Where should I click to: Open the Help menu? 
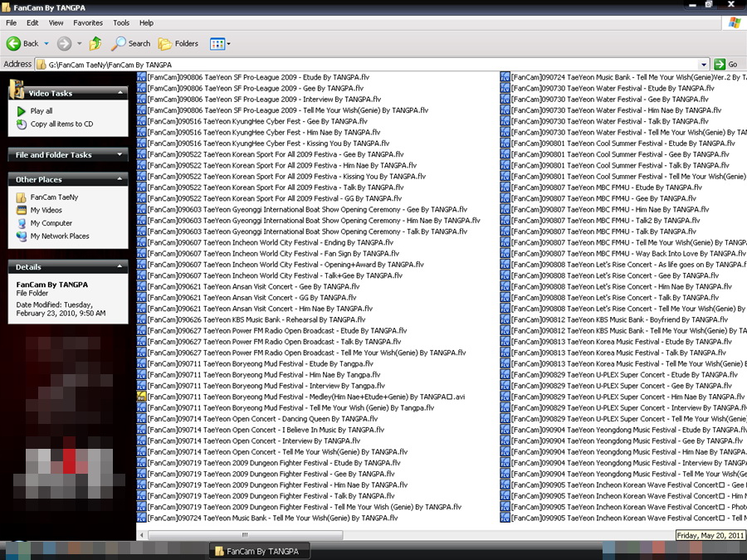point(146,23)
